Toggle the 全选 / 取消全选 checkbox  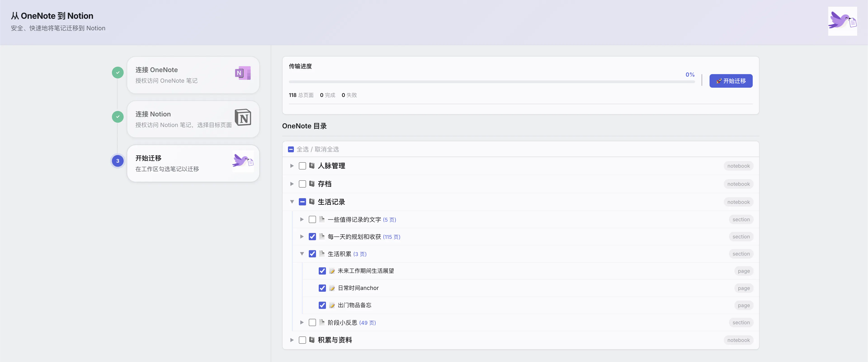pyautogui.click(x=291, y=149)
